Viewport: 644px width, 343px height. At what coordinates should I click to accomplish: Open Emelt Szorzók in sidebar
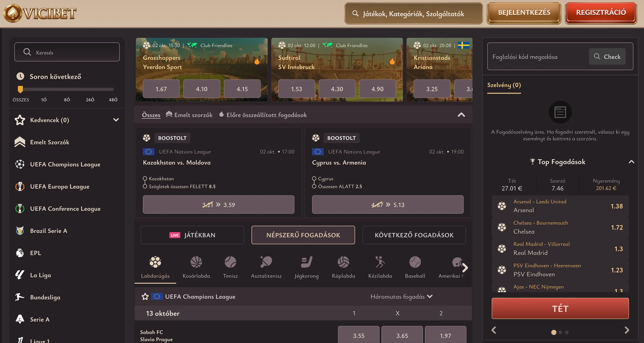42,142
